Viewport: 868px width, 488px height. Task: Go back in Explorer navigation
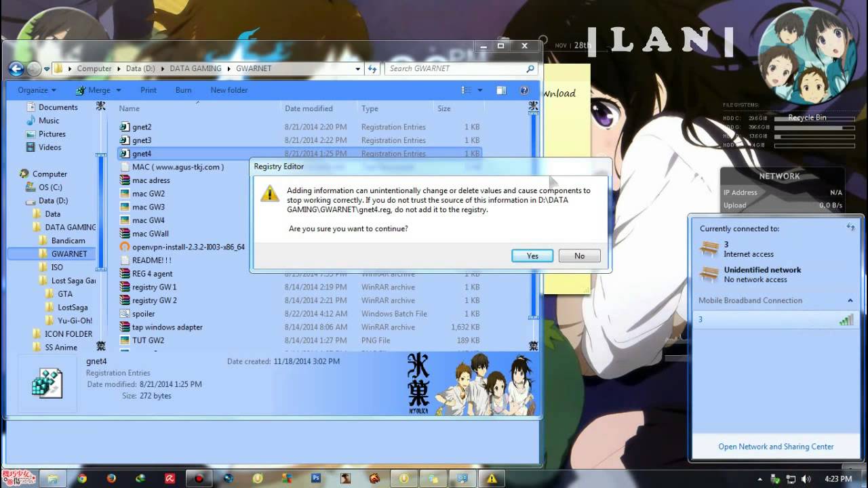[x=16, y=68]
